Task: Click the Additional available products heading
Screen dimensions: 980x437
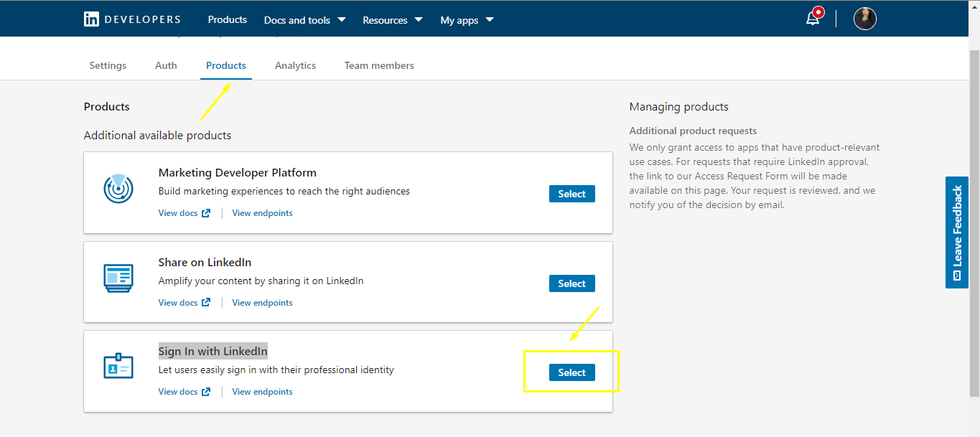Action: pyautogui.click(x=157, y=136)
